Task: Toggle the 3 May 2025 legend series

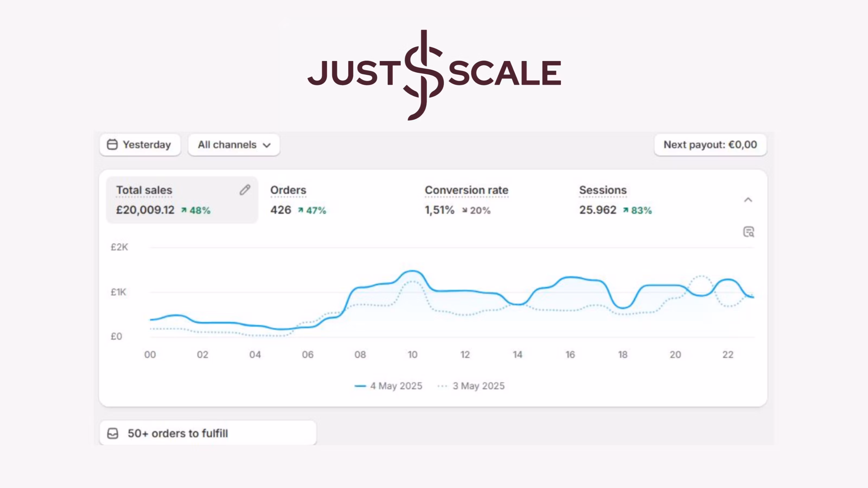Action: (471, 386)
